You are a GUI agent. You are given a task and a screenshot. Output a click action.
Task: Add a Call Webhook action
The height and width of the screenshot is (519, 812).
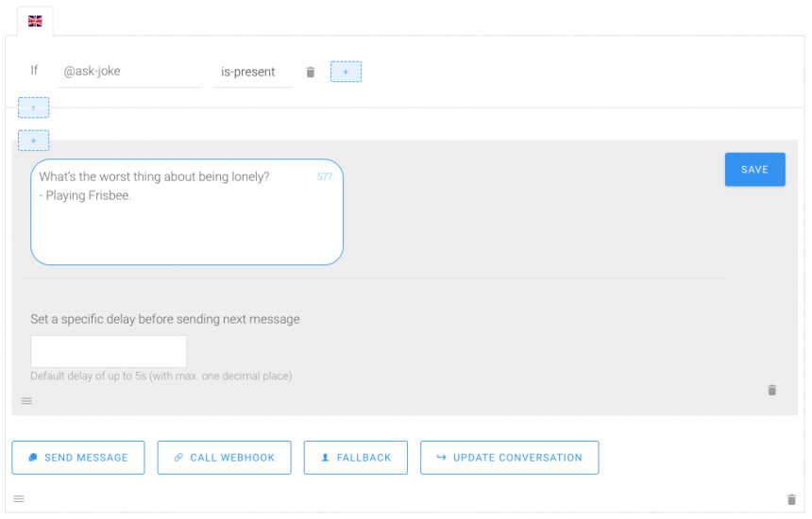[x=224, y=458]
